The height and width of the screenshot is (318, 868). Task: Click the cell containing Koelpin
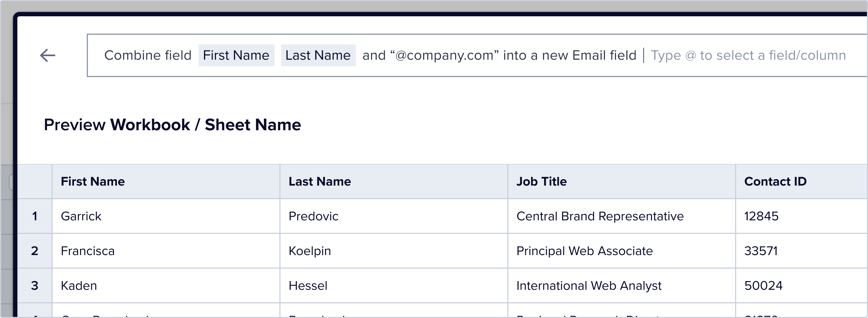pos(310,251)
